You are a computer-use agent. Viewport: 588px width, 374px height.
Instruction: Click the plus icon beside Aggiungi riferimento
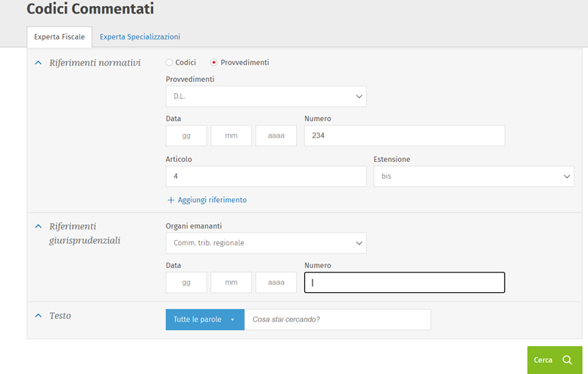[170, 200]
